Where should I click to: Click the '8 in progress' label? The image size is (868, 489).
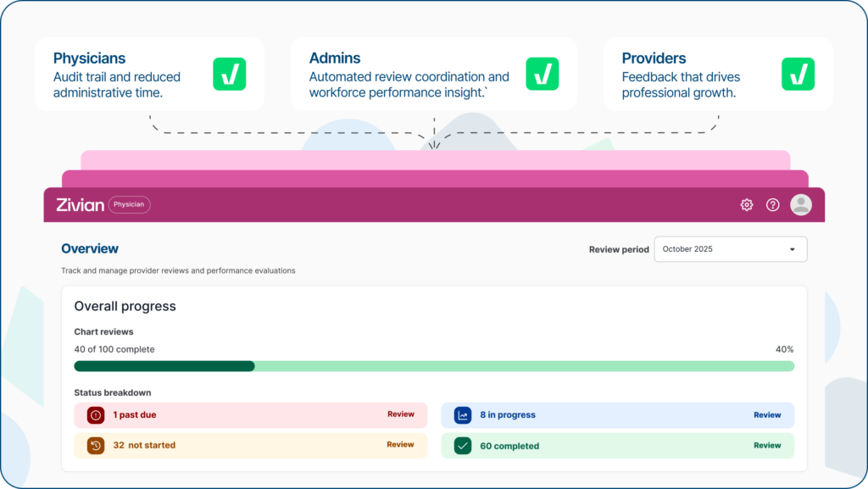[508, 415]
